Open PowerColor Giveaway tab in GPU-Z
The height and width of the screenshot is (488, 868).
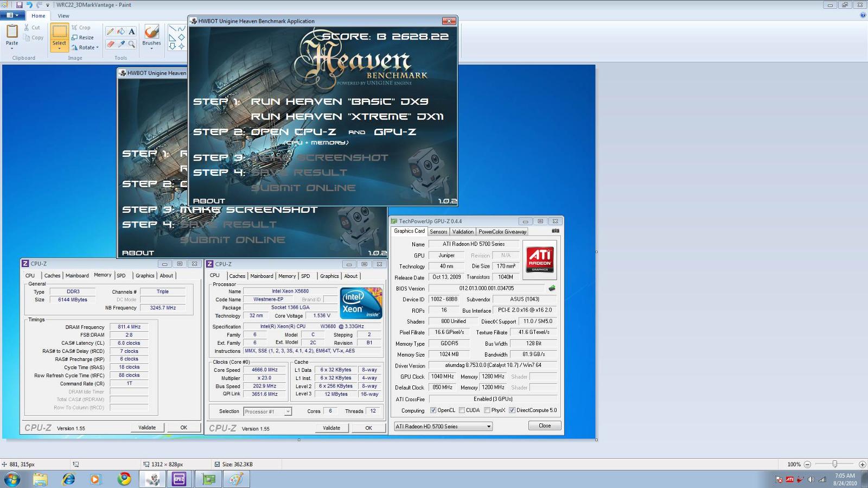[502, 232]
